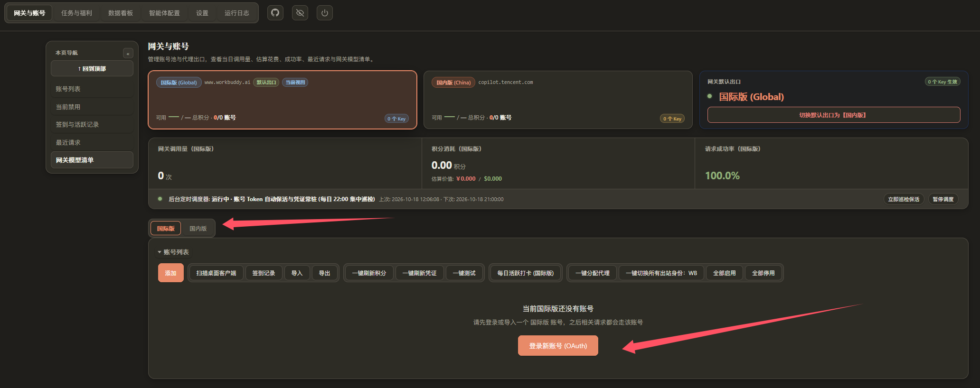Click the 导出 button
980x388 pixels.
pyautogui.click(x=324, y=273)
